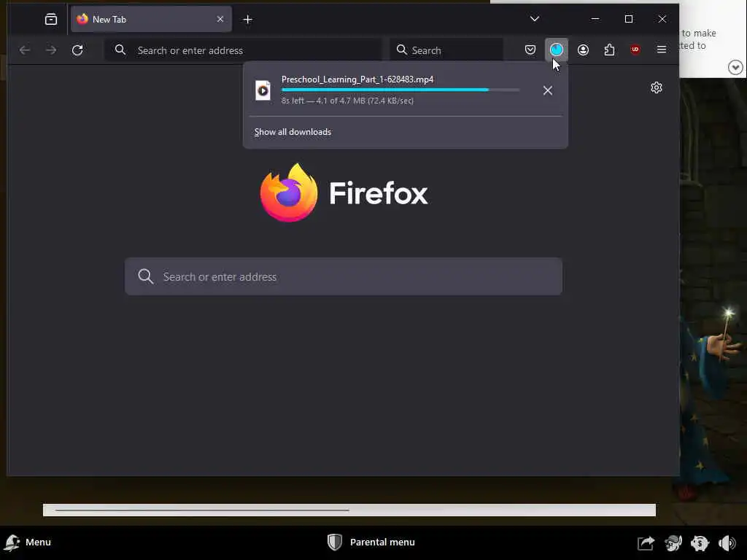Click the Firefox logo
Viewport: 747px width, 560px height.
tap(344, 192)
